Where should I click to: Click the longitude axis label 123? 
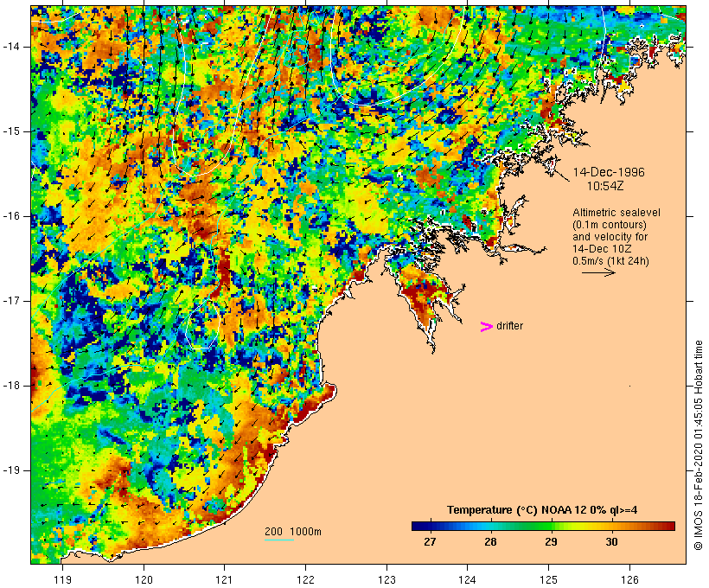pyautogui.click(x=386, y=579)
